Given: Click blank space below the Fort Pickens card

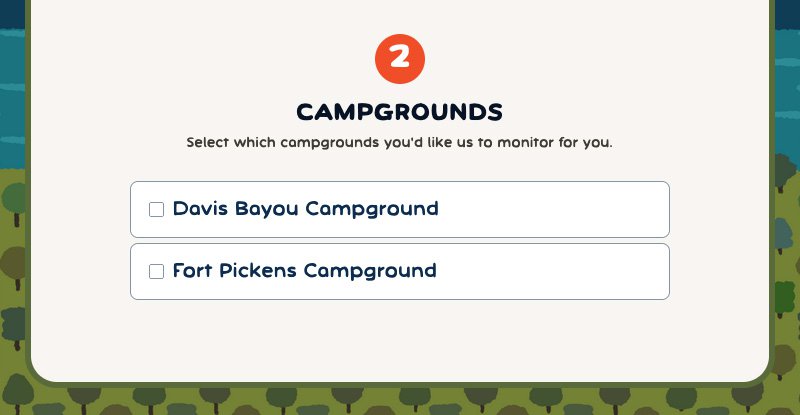Looking at the screenshot, I should tap(400, 339).
